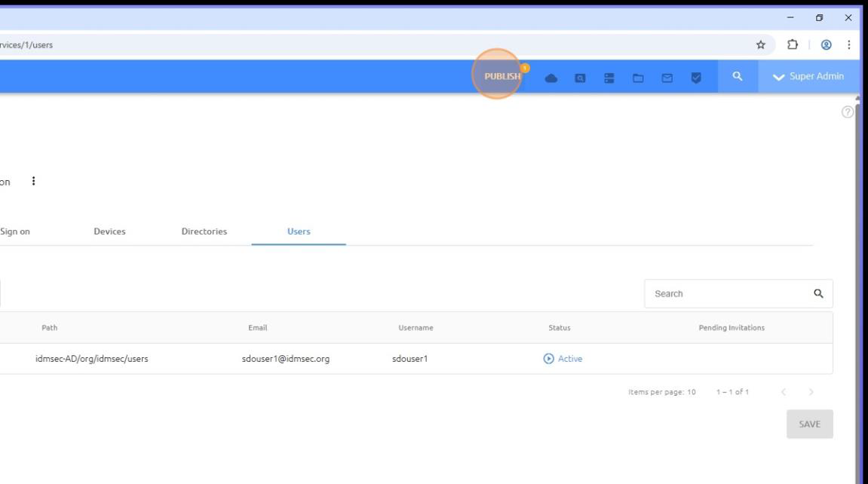Click the PUBLISH button in header
The height and width of the screenshot is (484, 868).
[502, 76]
